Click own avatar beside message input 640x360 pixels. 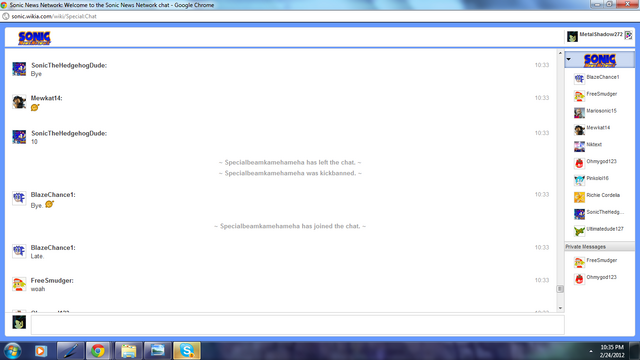pos(19,322)
